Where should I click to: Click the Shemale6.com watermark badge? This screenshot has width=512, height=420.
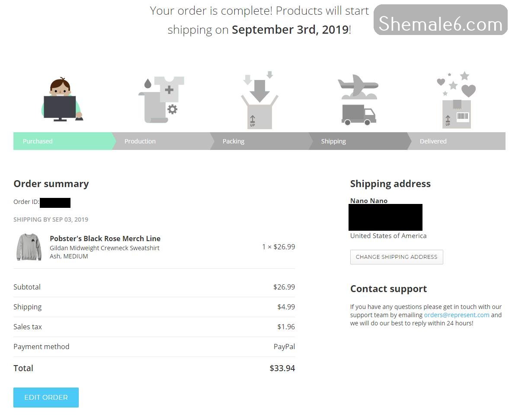point(440,20)
